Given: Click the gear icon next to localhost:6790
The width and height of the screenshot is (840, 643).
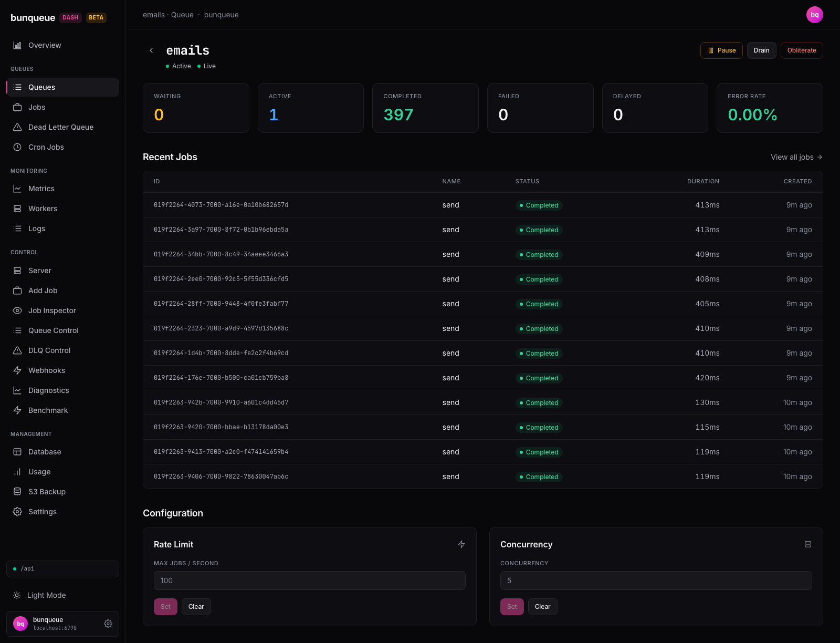Looking at the screenshot, I should [x=108, y=624].
